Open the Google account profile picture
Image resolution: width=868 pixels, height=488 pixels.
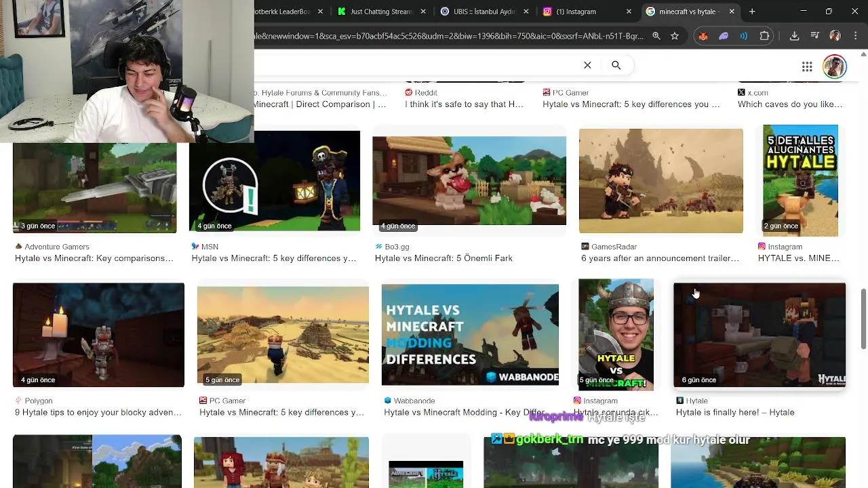click(x=834, y=66)
